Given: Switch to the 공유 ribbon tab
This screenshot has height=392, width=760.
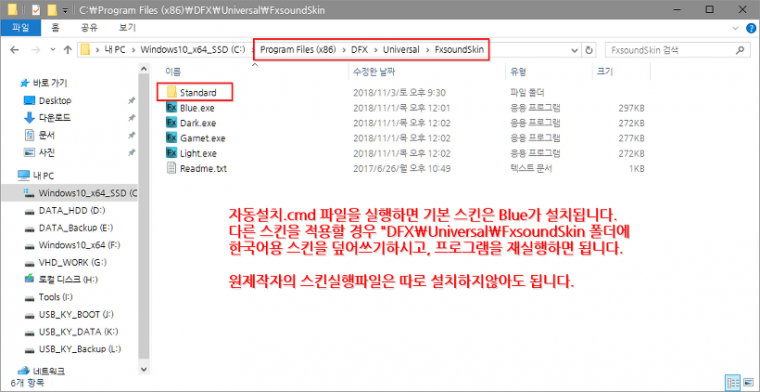Looking at the screenshot, I should (x=89, y=28).
